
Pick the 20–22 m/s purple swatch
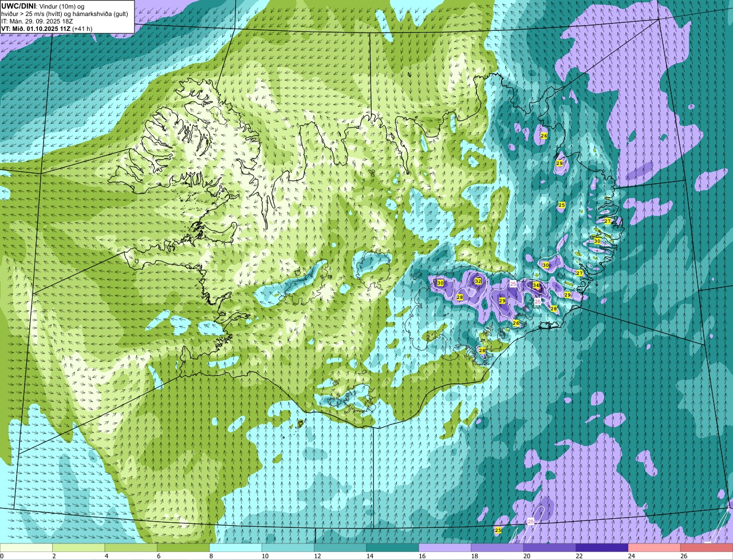click(x=550, y=548)
